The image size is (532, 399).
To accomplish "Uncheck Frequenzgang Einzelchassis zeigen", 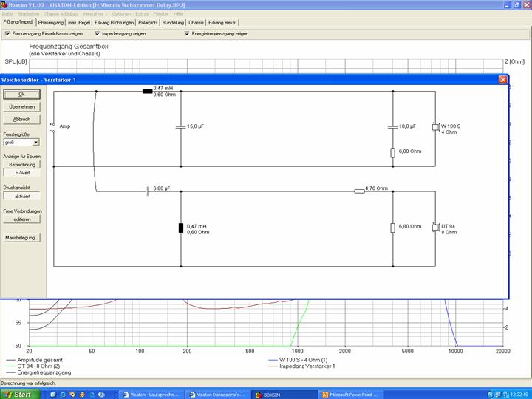I will [8, 34].
